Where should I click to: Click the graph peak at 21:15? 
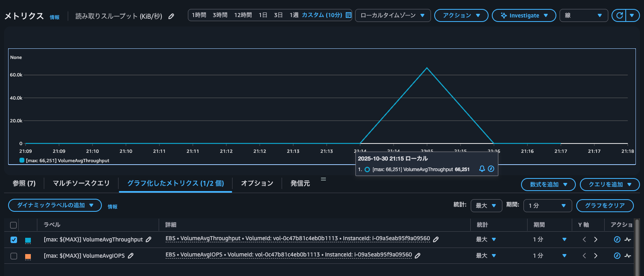pyautogui.click(x=427, y=68)
